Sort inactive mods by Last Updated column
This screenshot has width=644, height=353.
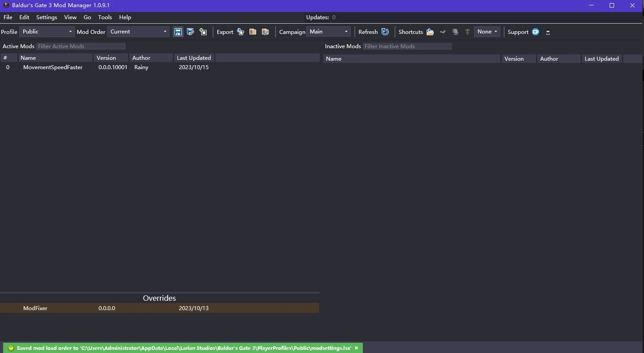tap(602, 58)
